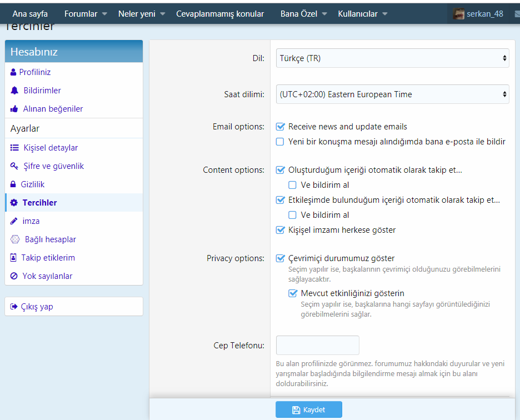This screenshot has height=420, width=520.
Task: Go to Ana sayfa in the navbar
Action: tap(30, 13)
